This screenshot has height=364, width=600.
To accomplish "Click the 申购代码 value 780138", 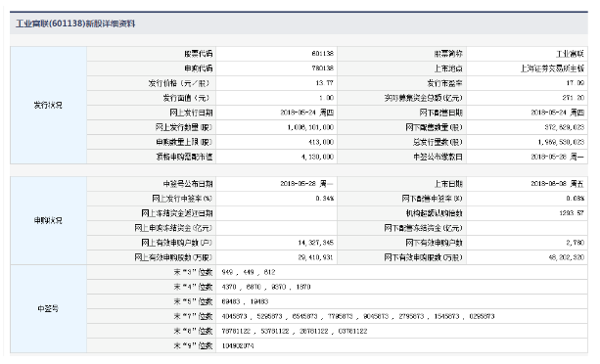I will [323, 68].
